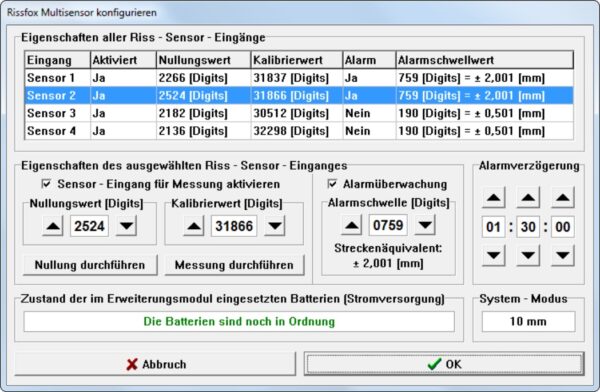600x392 pixels.
Task: Click the Kalibrierwert field showing 31866
Action: click(x=234, y=226)
